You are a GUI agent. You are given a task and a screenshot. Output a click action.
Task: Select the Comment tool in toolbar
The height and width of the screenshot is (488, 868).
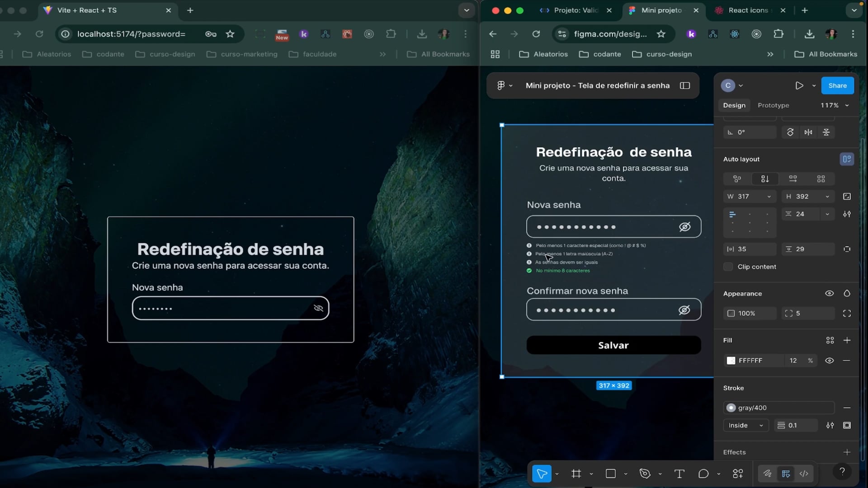(703, 474)
